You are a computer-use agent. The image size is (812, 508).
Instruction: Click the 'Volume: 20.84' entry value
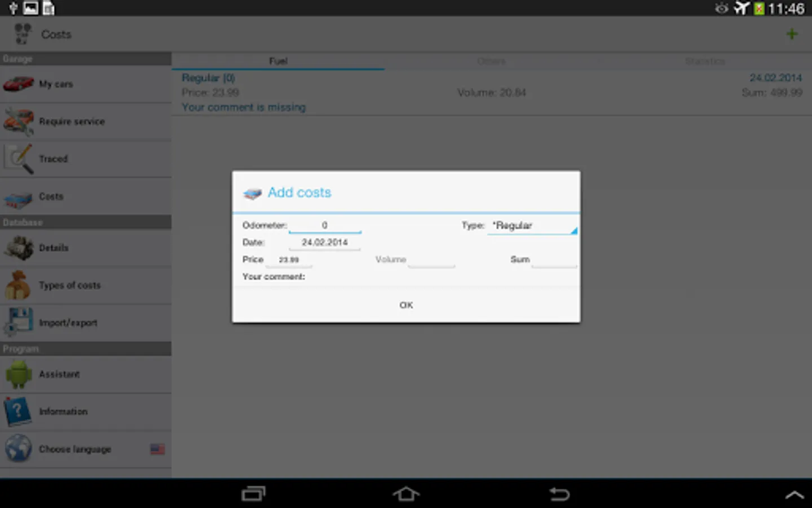click(x=491, y=93)
